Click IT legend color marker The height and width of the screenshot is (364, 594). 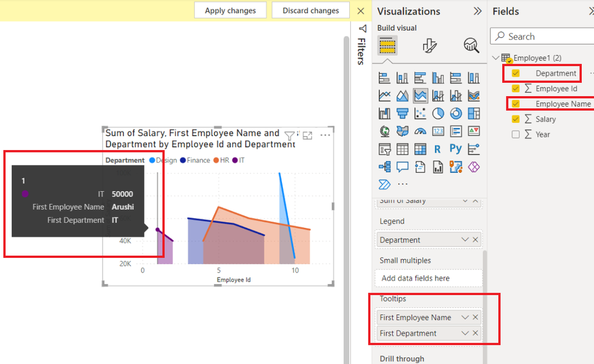[x=235, y=161]
